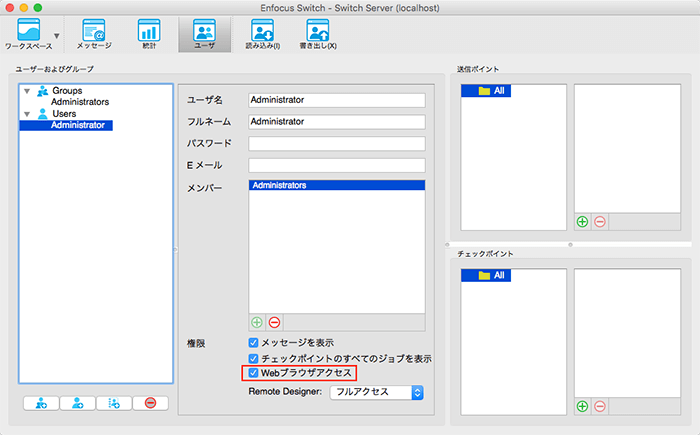Toggle チェックポイントのすべてのジョブを表示 checkbox
Viewport: 700px width, 435px height.
point(253,359)
